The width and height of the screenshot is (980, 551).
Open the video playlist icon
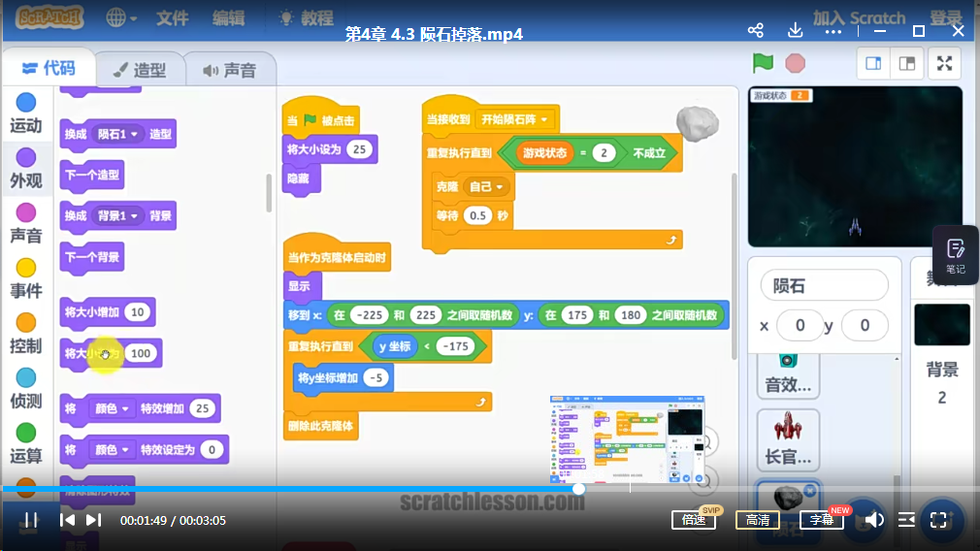click(x=905, y=520)
